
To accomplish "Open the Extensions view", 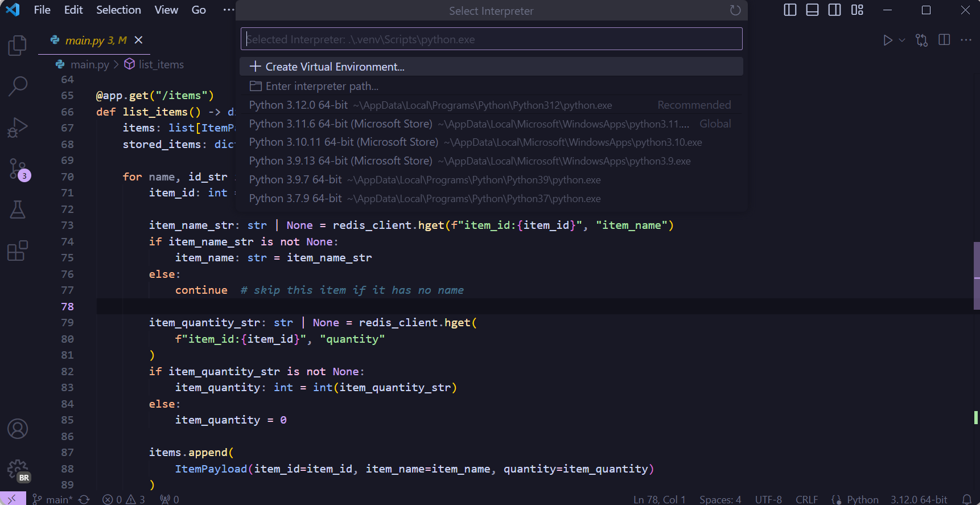I will point(17,251).
